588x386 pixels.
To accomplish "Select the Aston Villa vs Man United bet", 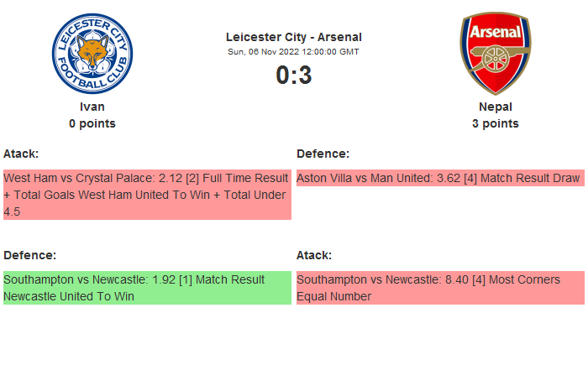I will [438, 179].
